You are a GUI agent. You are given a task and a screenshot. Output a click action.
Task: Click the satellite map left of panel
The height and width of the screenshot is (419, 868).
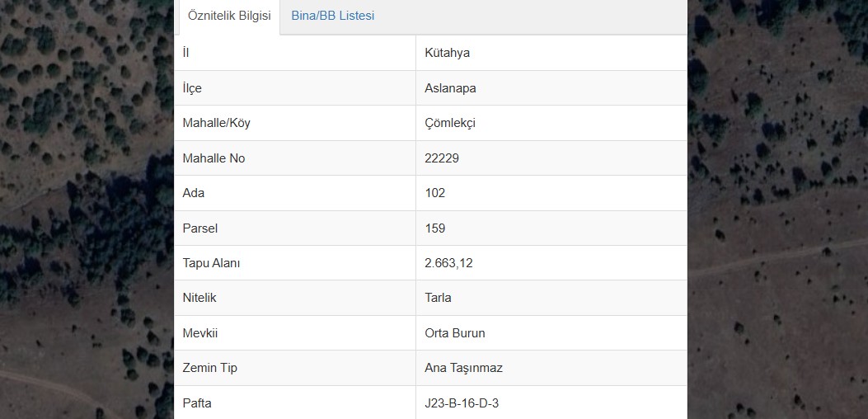(x=87, y=209)
